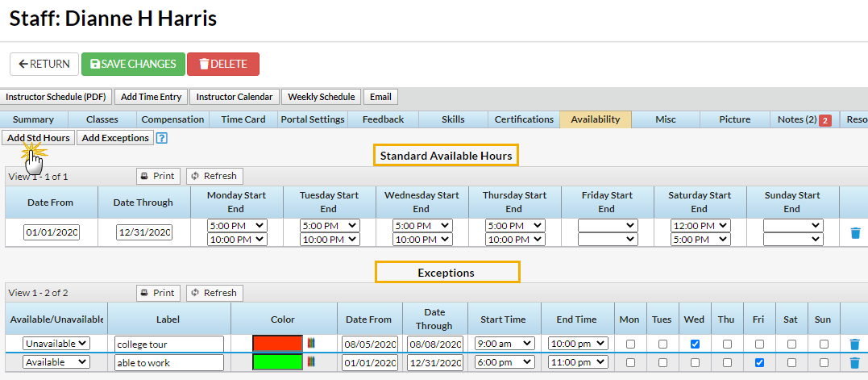Image resolution: width=868 pixels, height=380 pixels.
Task: Open color picker crayons for able to work
Action: 310,362
